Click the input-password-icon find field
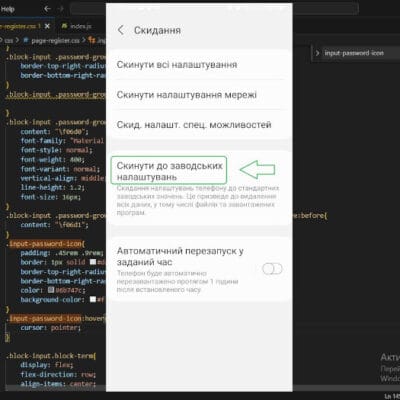This screenshot has width=400, height=400. [x=360, y=53]
